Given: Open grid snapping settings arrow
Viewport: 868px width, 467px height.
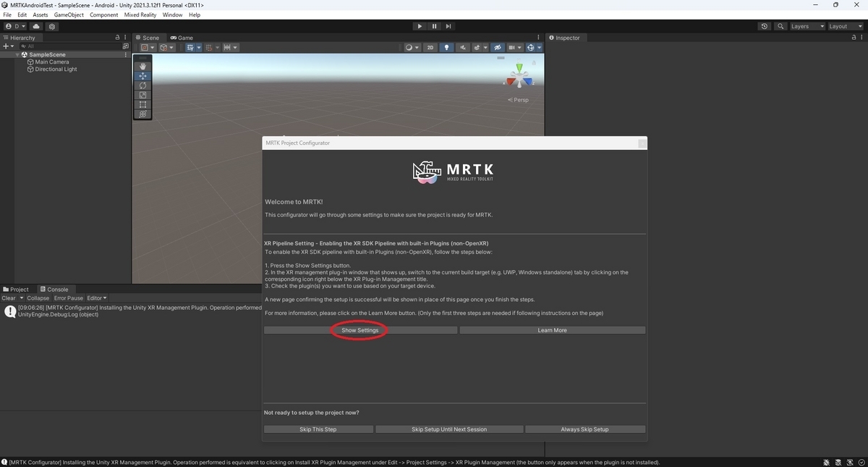Looking at the screenshot, I should 218,47.
